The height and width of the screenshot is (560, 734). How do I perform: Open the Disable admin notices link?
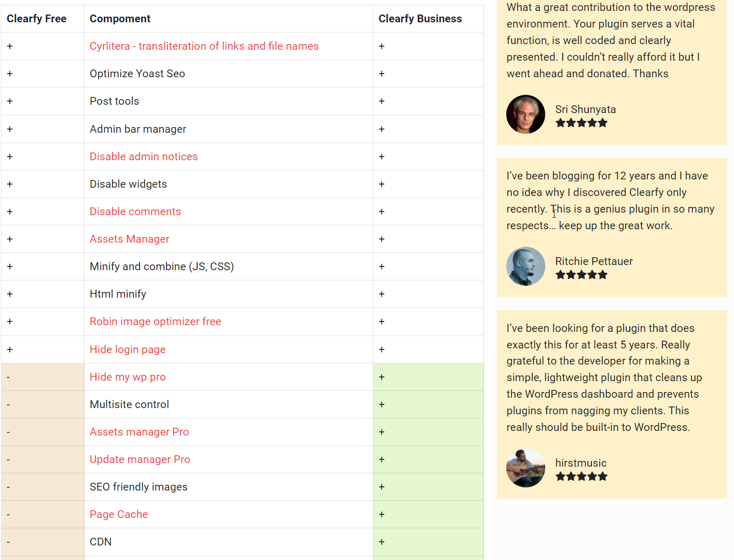(144, 157)
